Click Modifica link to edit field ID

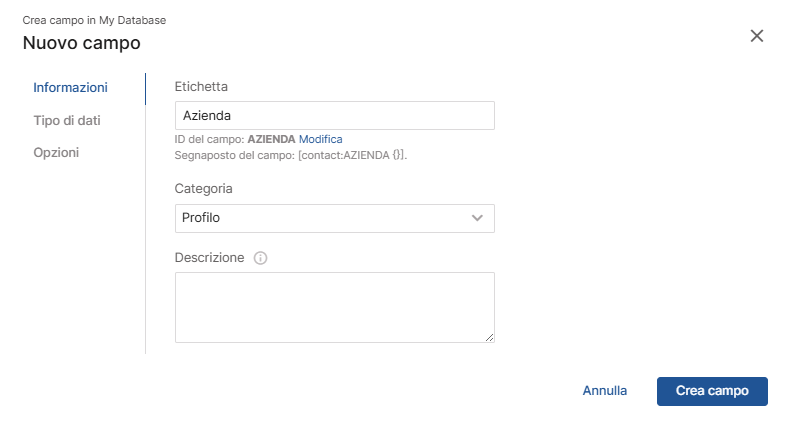pos(321,139)
